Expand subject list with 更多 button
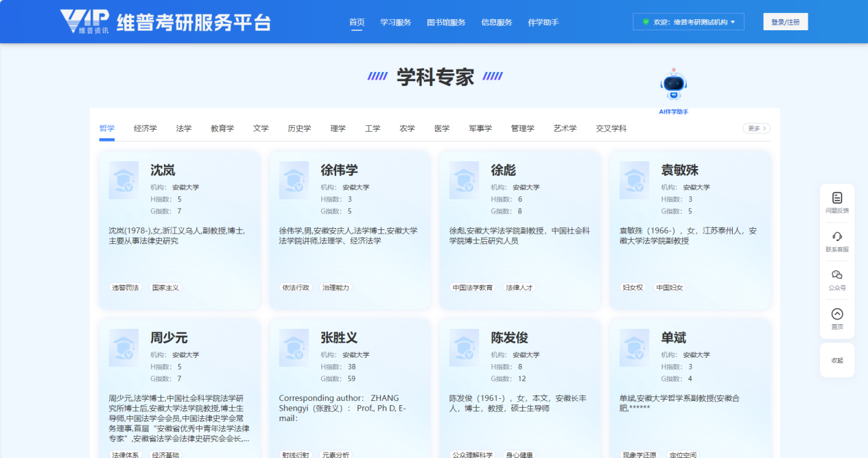Image resolution: width=868 pixels, height=458 pixels. [x=756, y=128]
